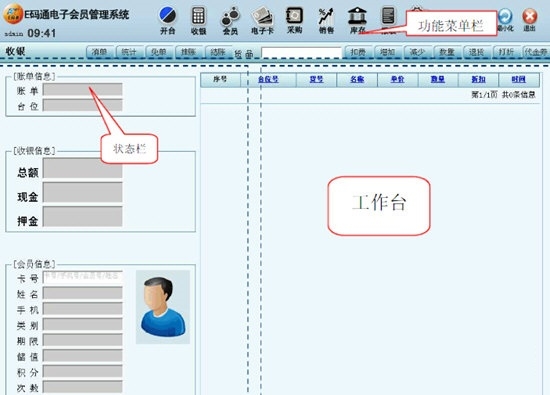Image resolution: width=550 pixels, height=395 pixels.
Task: Click the 代金券 button
Action: click(x=536, y=52)
